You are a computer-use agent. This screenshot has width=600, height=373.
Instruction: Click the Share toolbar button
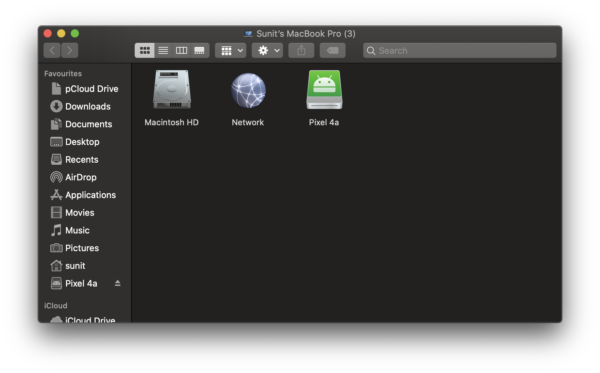[301, 50]
